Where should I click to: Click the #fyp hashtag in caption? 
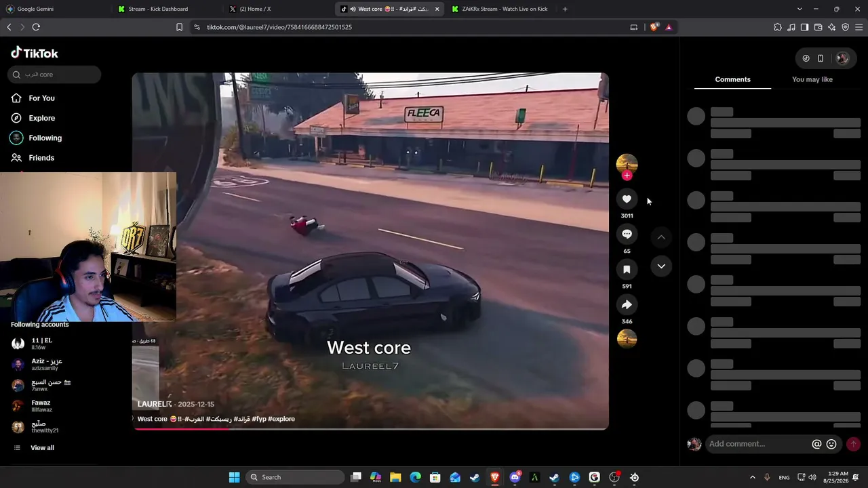tap(259, 419)
